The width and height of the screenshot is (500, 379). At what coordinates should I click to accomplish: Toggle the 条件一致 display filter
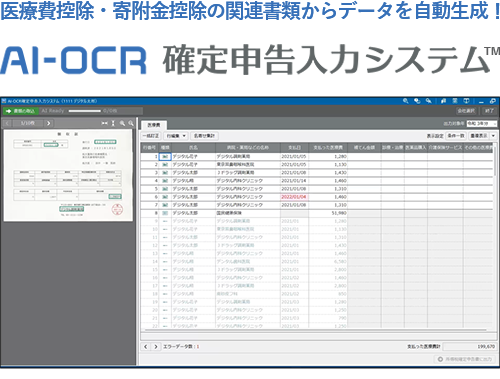point(456,136)
